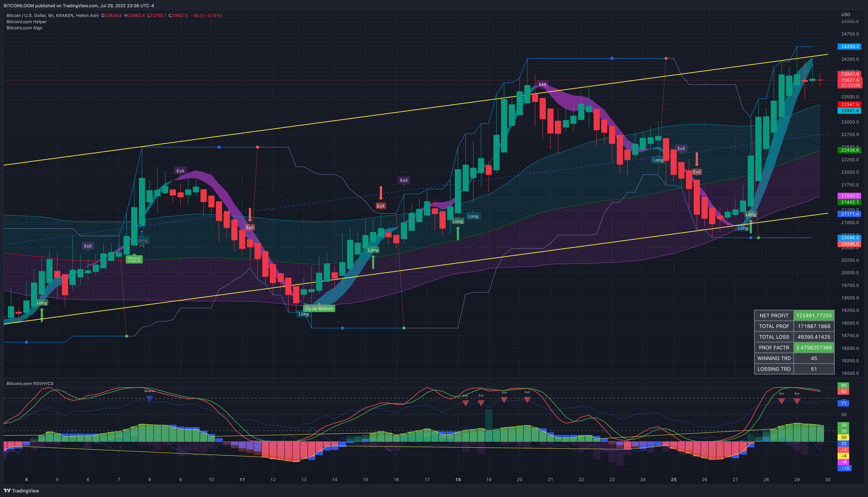This screenshot has width=868, height=497.
Task: Click the blue -16 oscillator tag
Action: click(845, 468)
